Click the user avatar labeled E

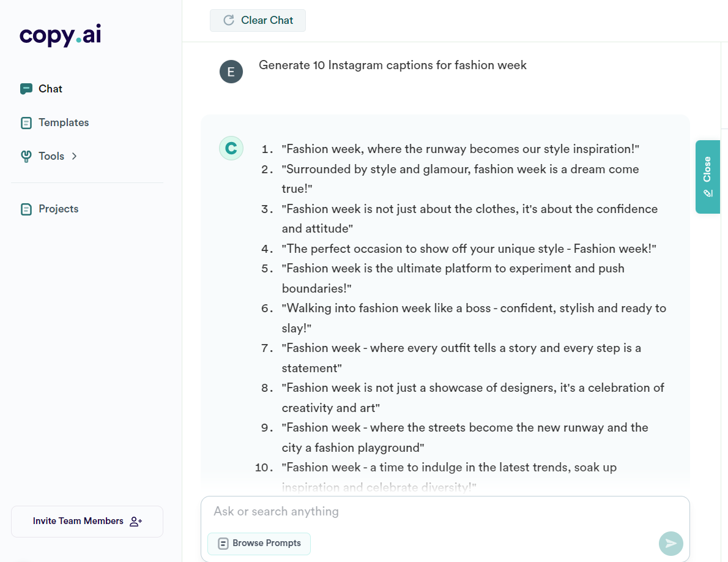pos(231,72)
